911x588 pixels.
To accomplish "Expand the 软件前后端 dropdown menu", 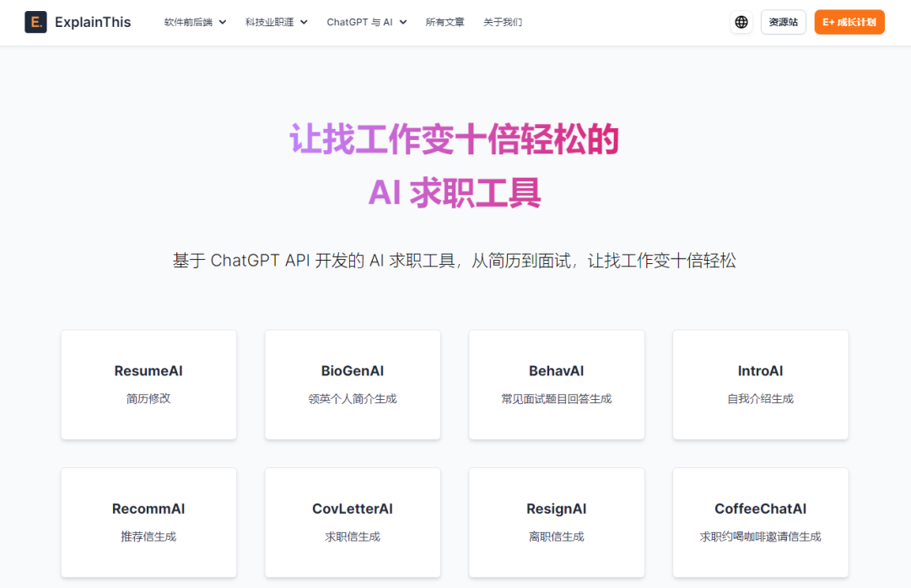I will click(x=195, y=22).
